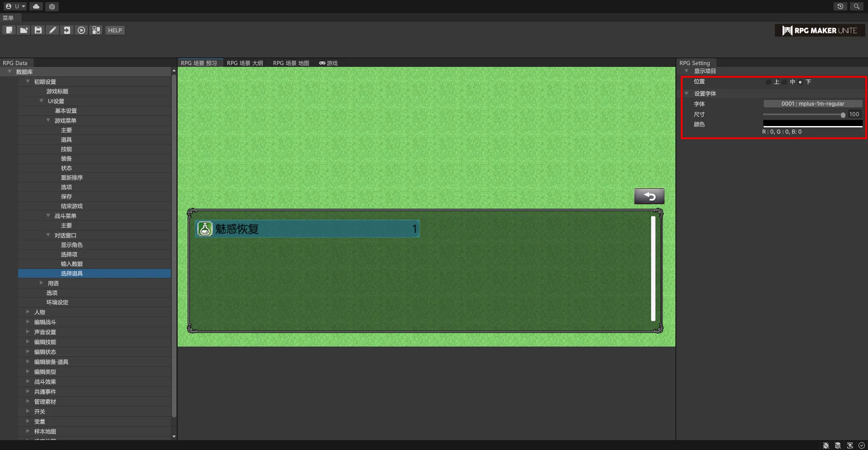Save project with floppy disk icon
The height and width of the screenshot is (450, 868).
(38, 30)
